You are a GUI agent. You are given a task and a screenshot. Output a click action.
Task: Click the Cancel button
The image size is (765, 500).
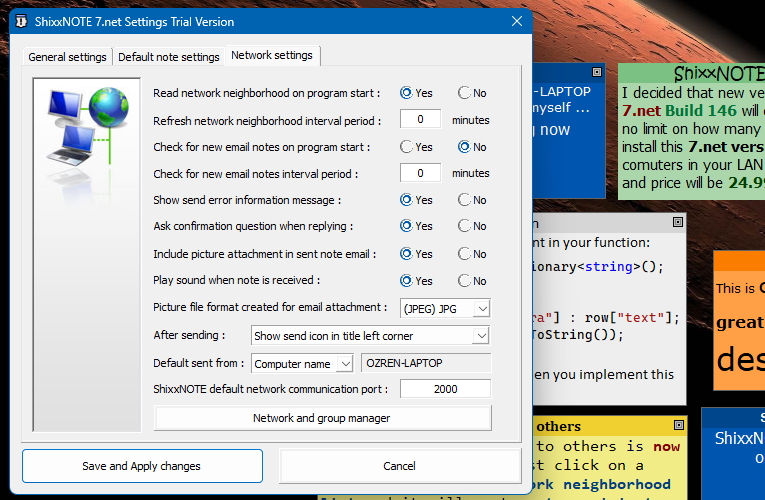(x=400, y=466)
